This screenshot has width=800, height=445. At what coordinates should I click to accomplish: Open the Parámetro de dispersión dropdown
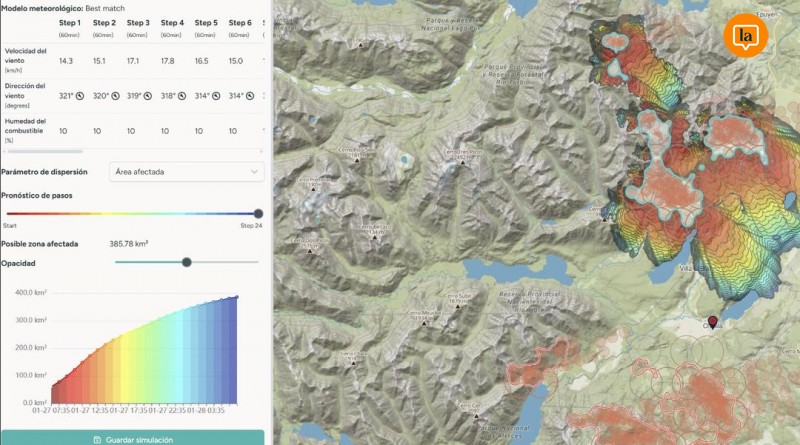coord(186,172)
